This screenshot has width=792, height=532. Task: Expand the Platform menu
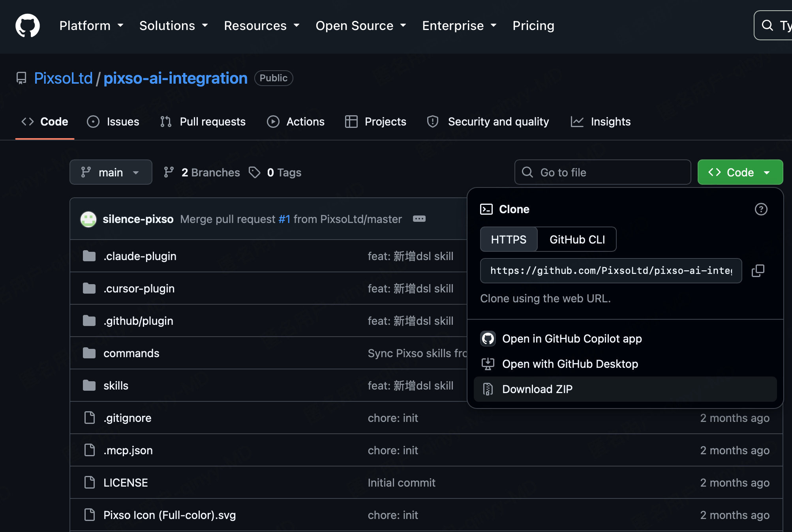click(x=92, y=26)
